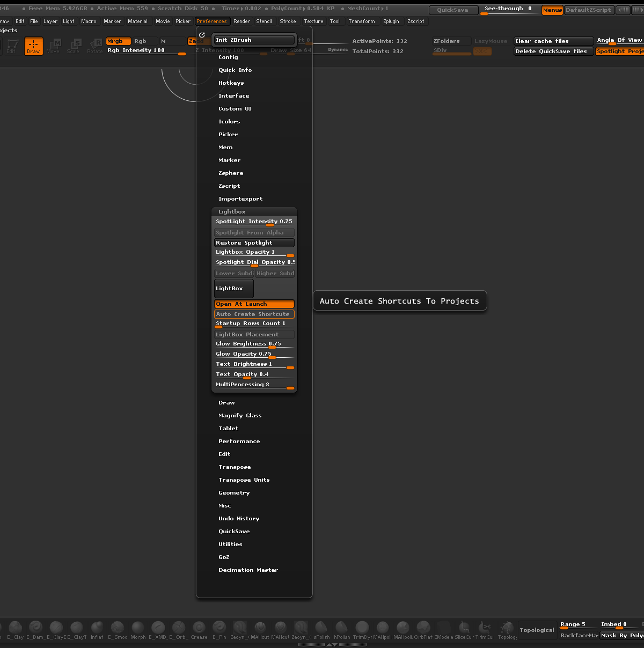
Task: Expand the Custom UI section
Action: click(235, 109)
